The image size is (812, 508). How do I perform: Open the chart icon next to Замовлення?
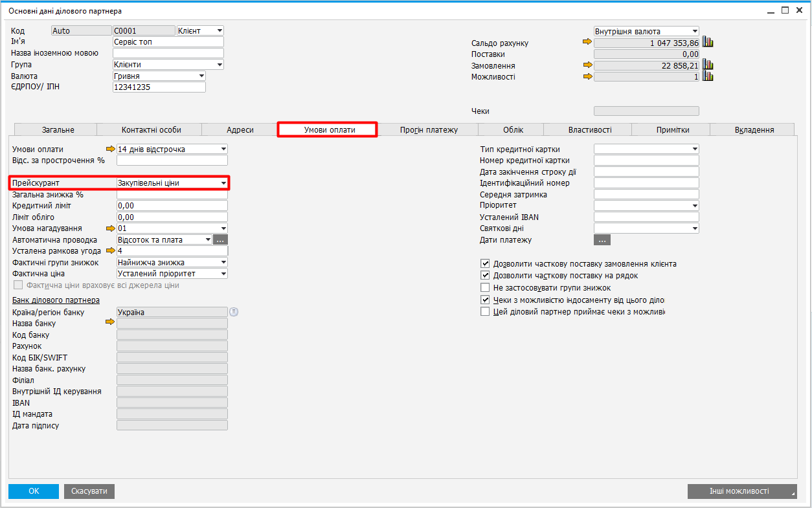pos(708,65)
